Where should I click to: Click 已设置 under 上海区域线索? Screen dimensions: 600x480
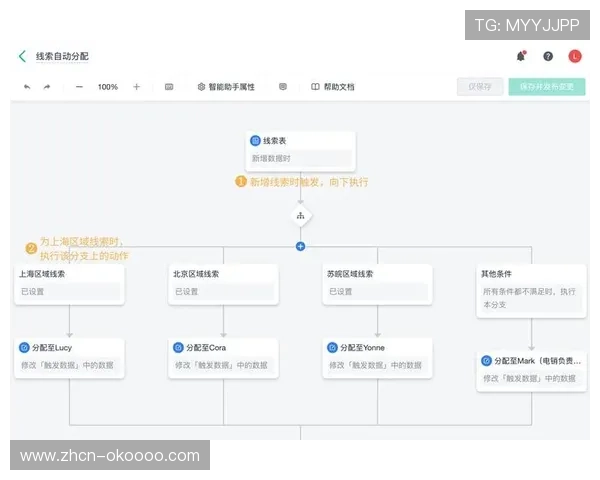point(69,292)
